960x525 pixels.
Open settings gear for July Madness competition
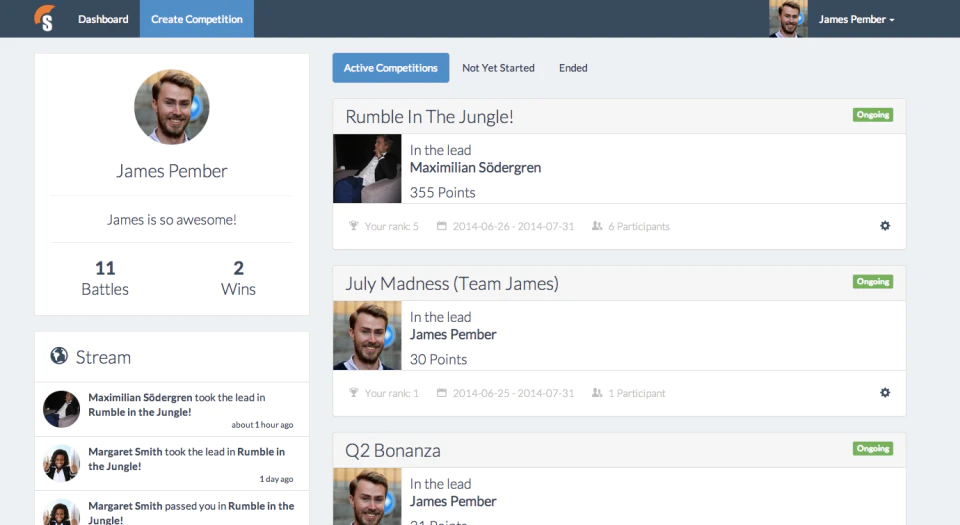click(x=885, y=393)
